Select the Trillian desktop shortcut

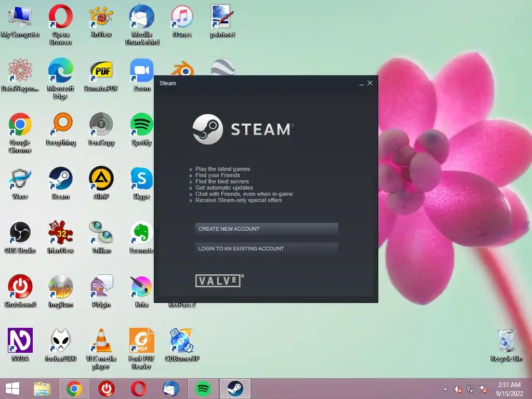pyautogui.click(x=101, y=237)
